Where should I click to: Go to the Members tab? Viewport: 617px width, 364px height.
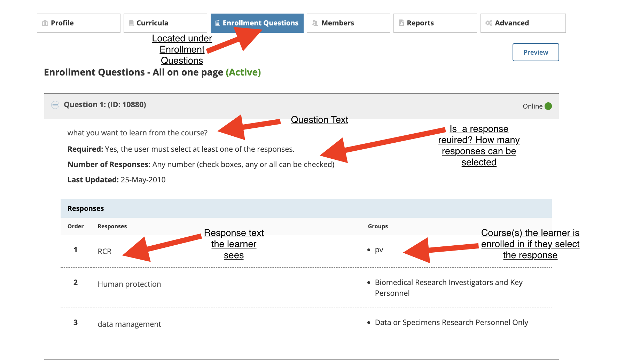[348, 23]
